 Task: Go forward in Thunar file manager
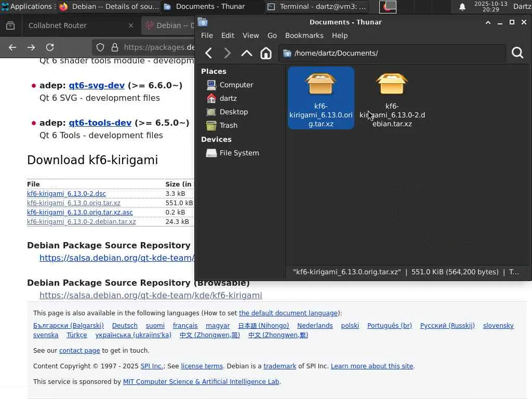(228, 54)
